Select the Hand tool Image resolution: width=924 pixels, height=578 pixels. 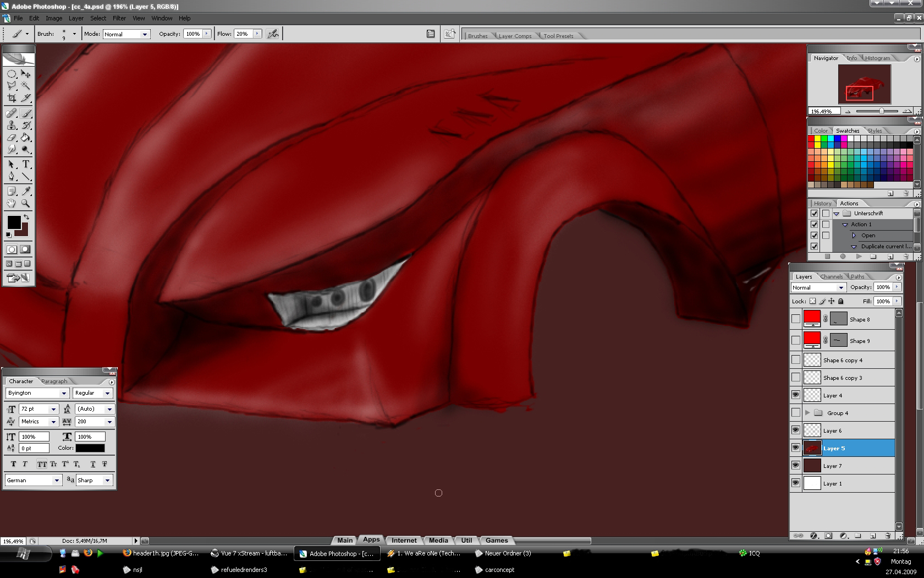click(x=12, y=204)
